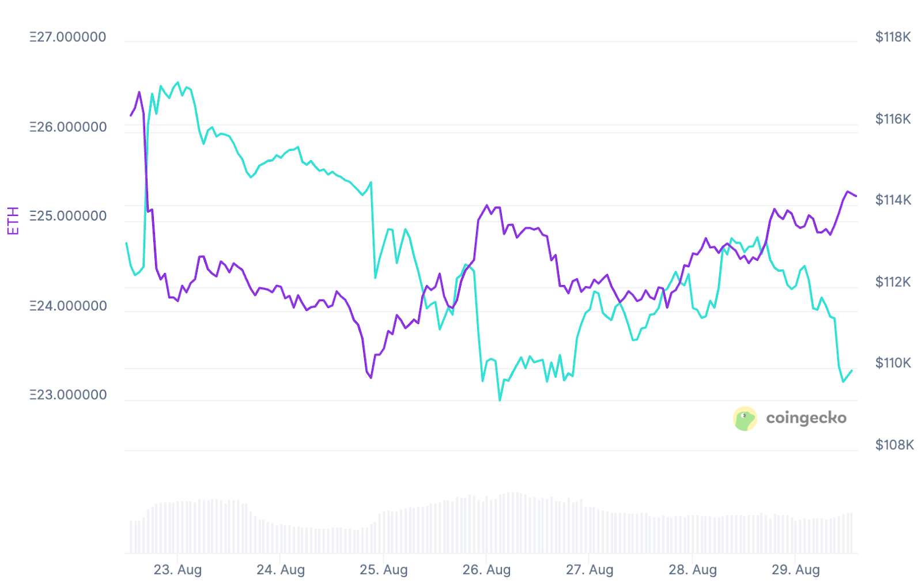Click the purple ETH axis title
Image resolution: width=922 pixels, height=588 pixels.
point(13,221)
